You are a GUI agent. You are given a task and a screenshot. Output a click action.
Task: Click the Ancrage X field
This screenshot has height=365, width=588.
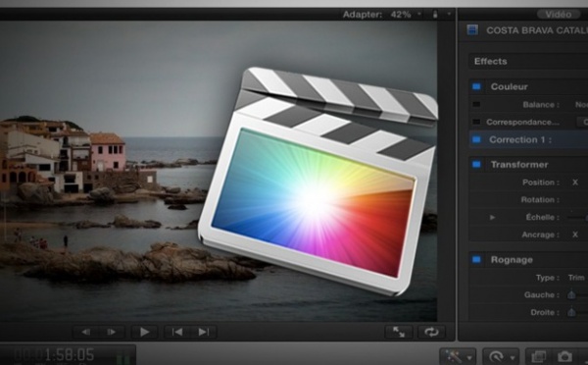575,235
